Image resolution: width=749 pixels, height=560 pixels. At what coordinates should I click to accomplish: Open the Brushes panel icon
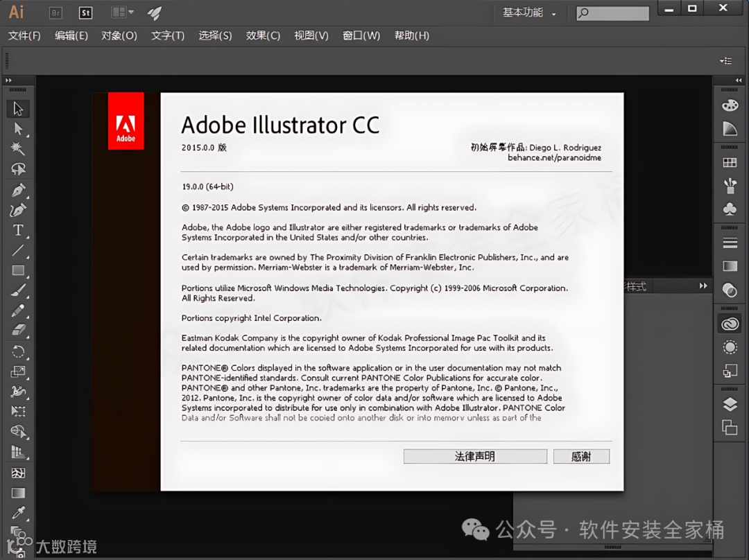click(x=730, y=186)
